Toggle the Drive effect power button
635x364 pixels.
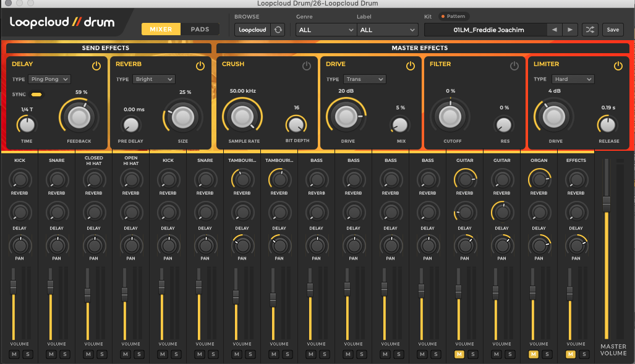(x=410, y=66)
